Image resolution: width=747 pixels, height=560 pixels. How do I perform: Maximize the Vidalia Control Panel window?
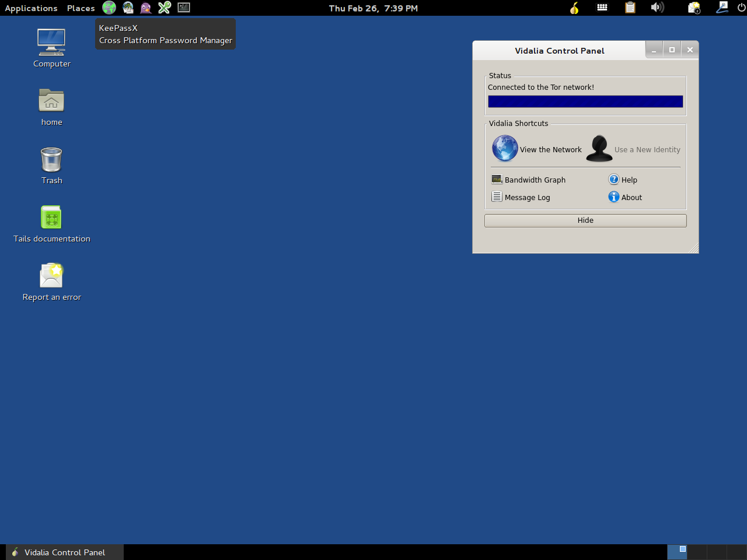click(672, 50)
